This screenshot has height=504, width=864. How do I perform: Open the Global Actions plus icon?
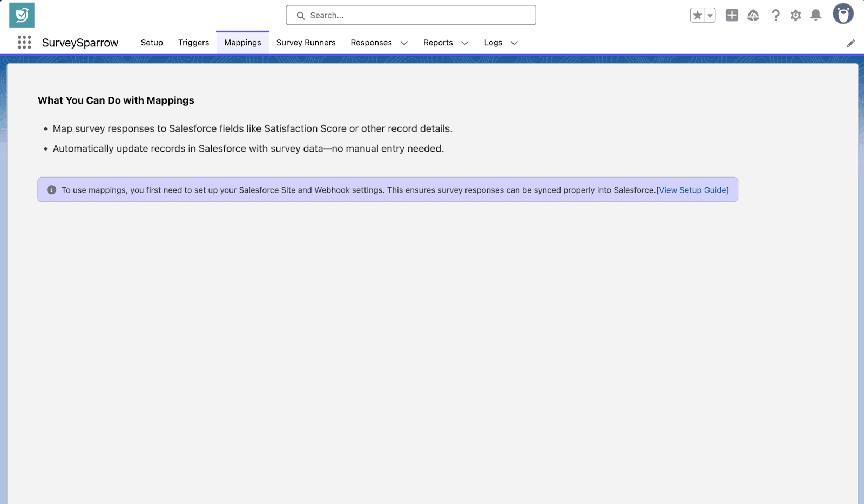coord(732,15)
